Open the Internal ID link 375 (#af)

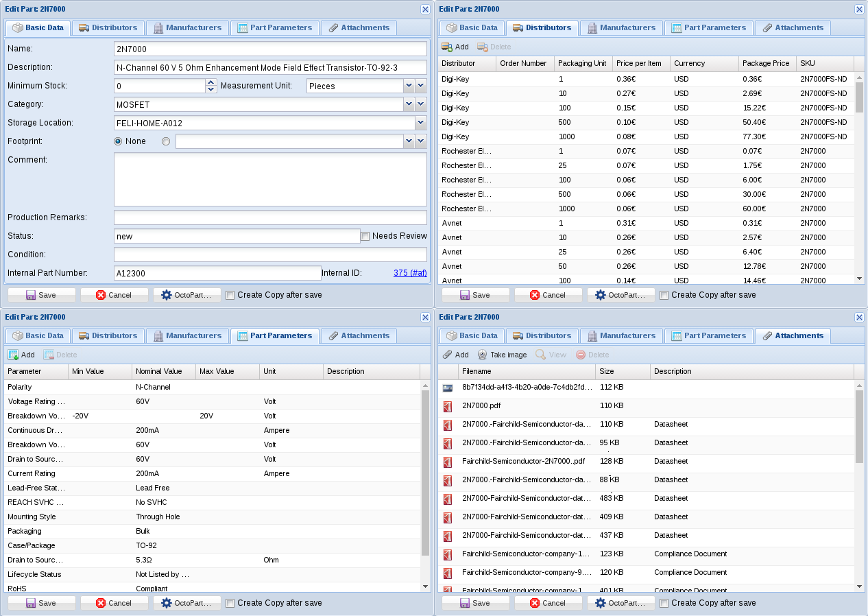pos(410,272)
